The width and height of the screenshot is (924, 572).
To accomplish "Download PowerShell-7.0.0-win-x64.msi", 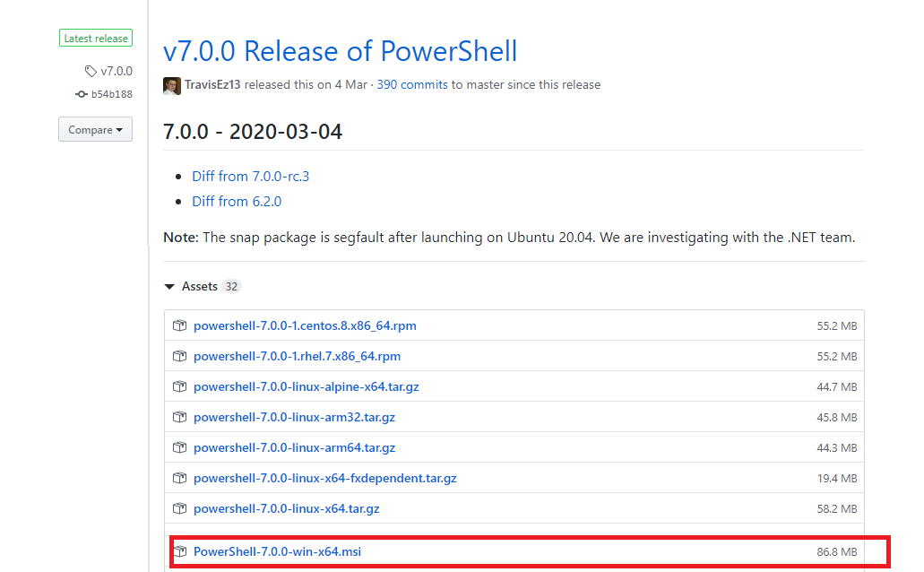I will click(x=277, y=551).
